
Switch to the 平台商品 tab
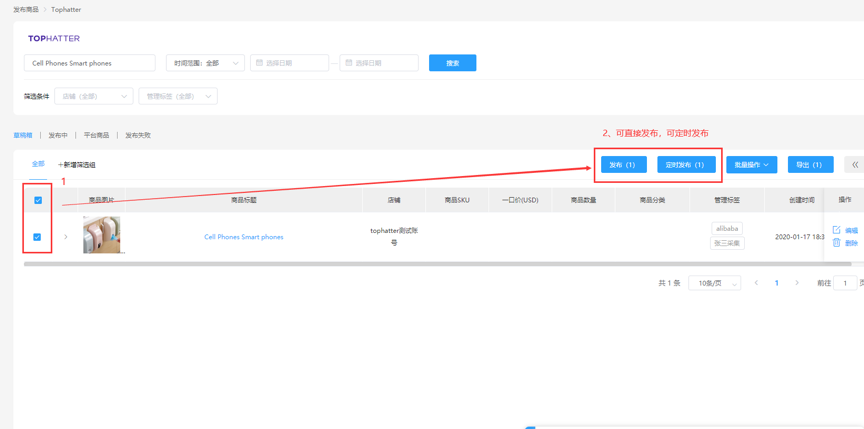point(96,135)
